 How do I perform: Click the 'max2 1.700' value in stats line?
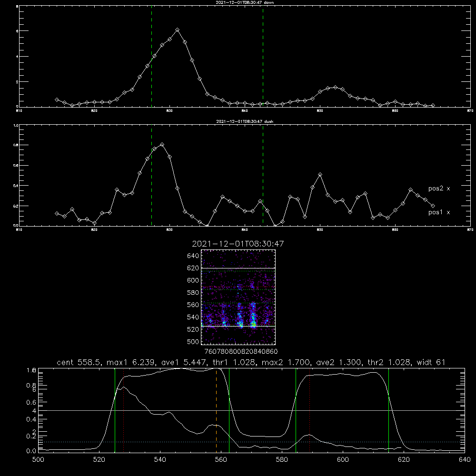click(x=286, y=362)
